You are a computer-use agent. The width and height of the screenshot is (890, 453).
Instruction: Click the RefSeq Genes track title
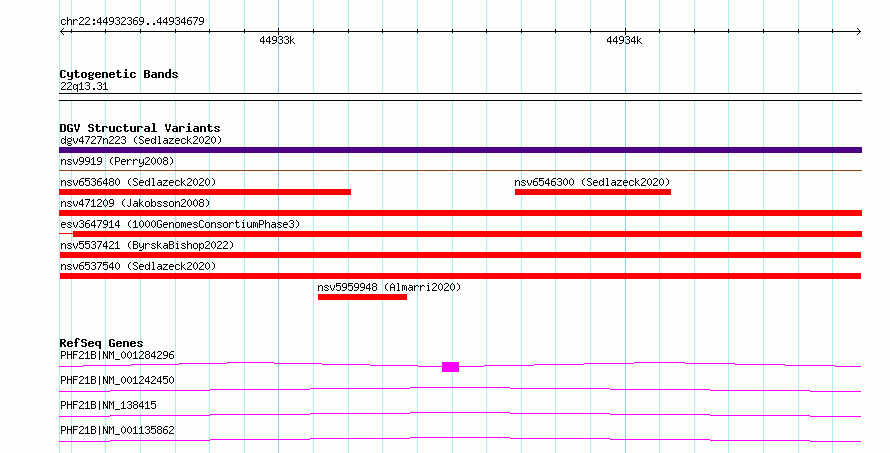click(101, 343)
